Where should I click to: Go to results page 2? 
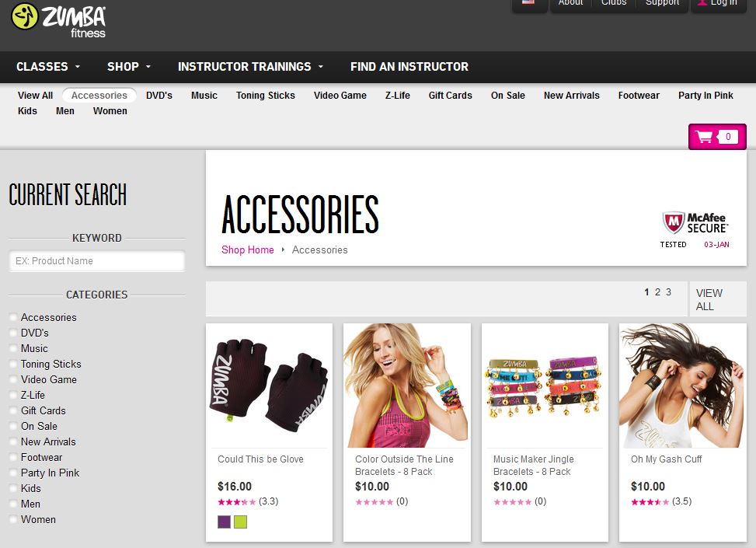click(x=657, y=292)
